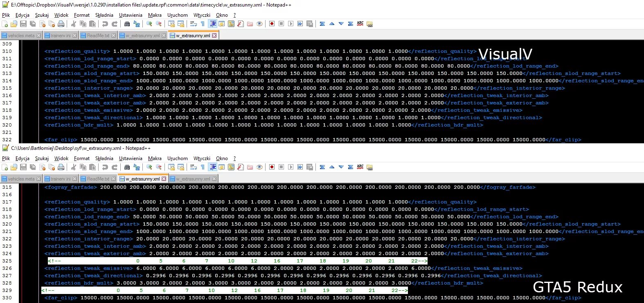Screen dimensions: 644x303
Task: Click Close All icon in bottom window
Action: coord(52,167)
